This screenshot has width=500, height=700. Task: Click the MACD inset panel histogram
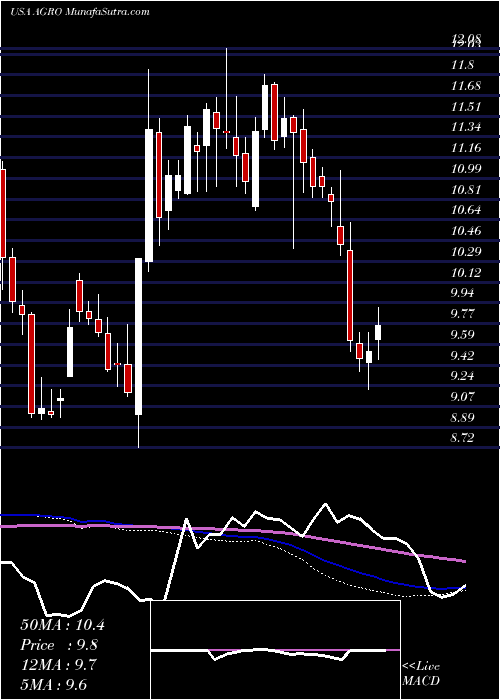tap(275, 650)
